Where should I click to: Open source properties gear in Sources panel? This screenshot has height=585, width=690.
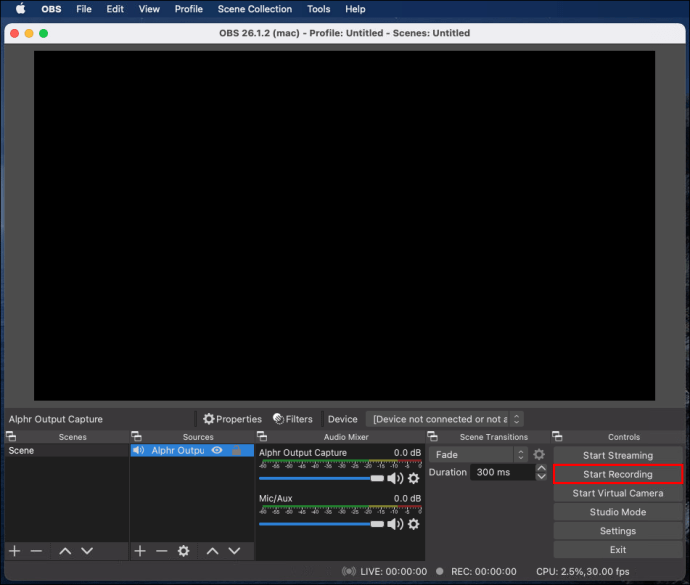(x=184, y=551)
